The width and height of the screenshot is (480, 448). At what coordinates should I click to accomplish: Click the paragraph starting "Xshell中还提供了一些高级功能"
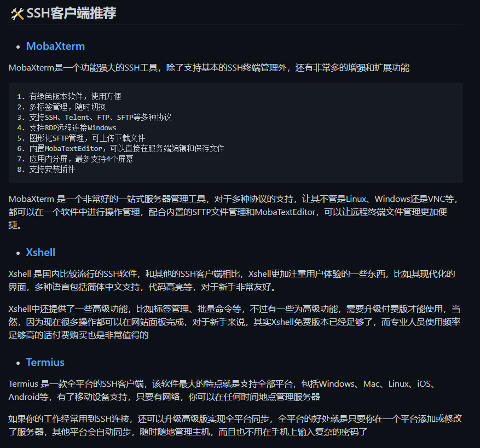234,322
